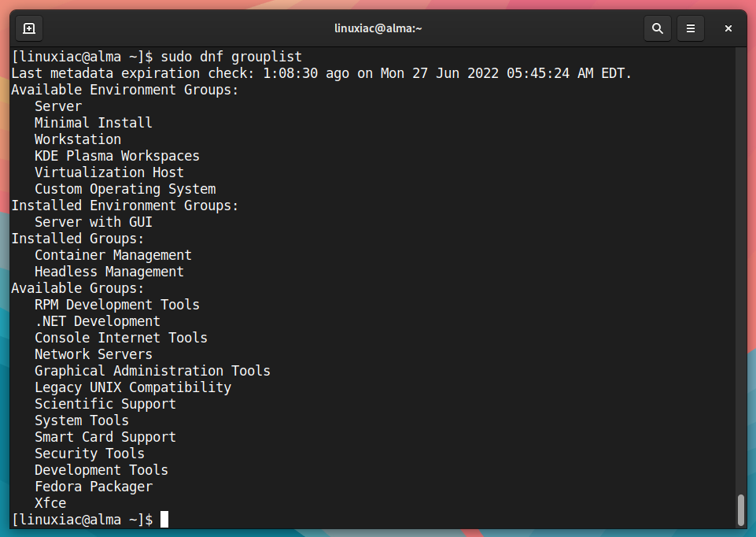Click the 'Container Management' group line
Viewport: 756px width, 537px height.
coord(112,255)
